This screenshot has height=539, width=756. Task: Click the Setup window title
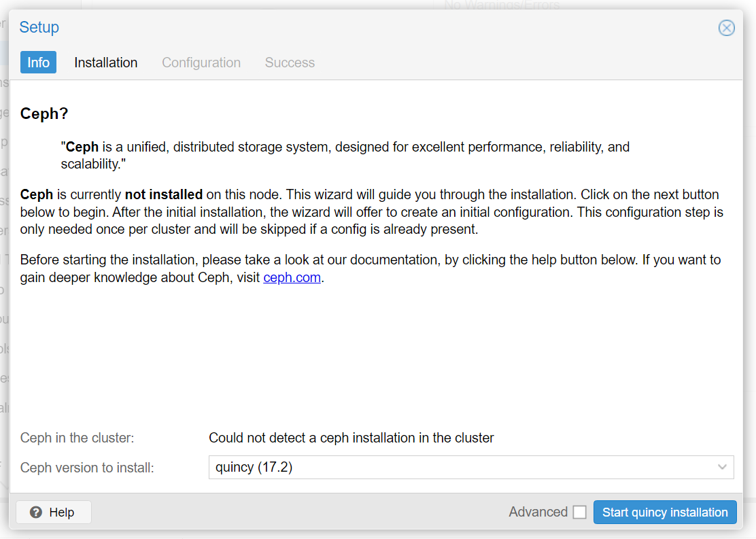[39, 27]
